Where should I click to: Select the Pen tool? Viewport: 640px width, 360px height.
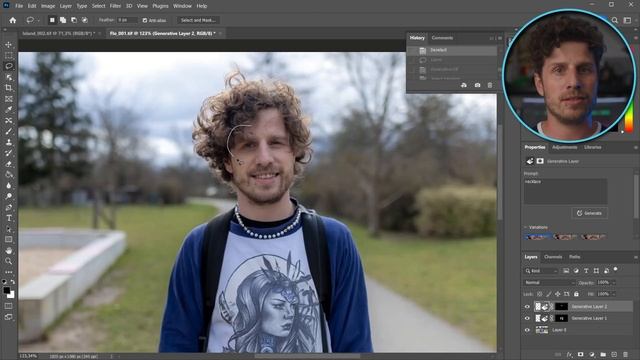[x=9, y=207]
